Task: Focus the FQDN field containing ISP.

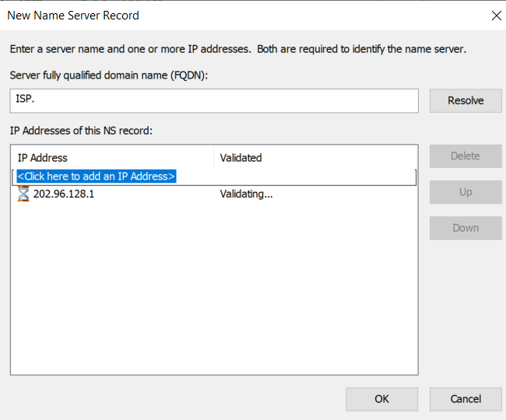Action: tap(214, 101)
